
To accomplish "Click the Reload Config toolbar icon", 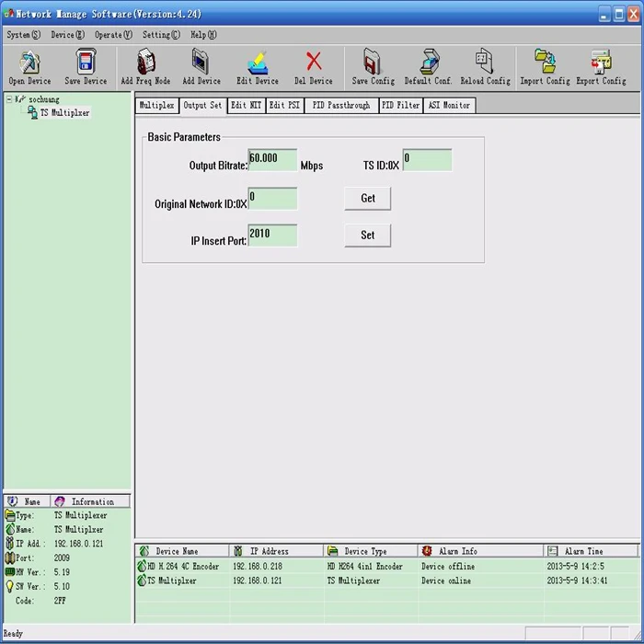I will click(484, 62).
